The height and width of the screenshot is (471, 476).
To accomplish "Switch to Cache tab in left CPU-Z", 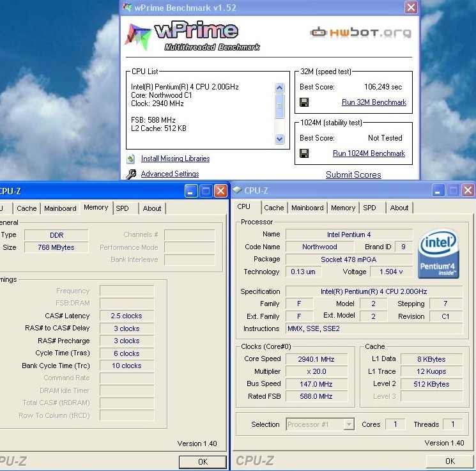I will coord(27,208).
